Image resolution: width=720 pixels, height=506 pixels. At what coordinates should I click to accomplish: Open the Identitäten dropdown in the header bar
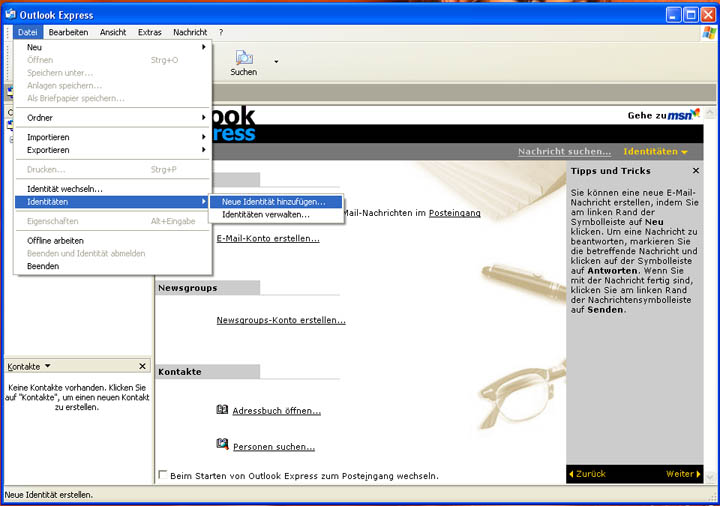click(x=655, y=152)
